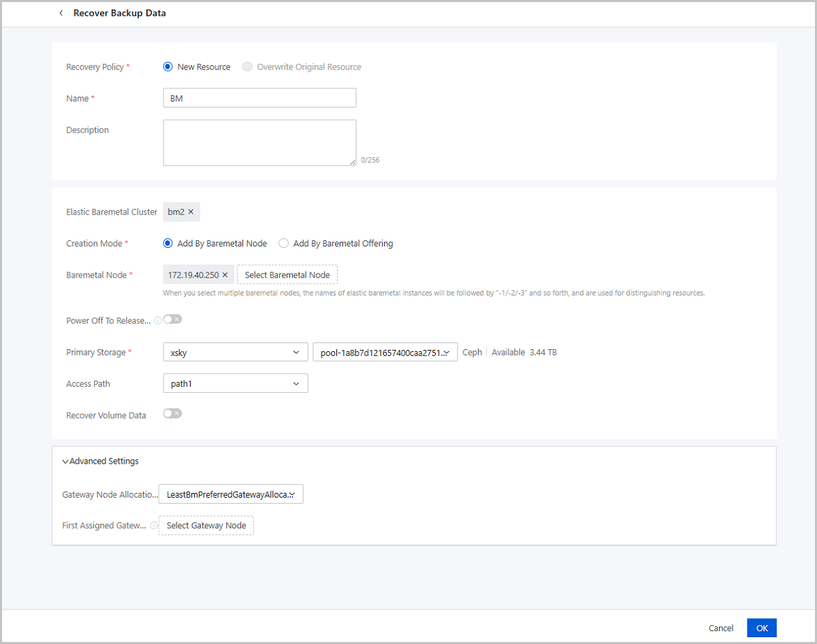The width and height of the screenshot is (817, 644).
Task: Open the Gateway Node Allocation strategy dropdown
Action: (231, 494)
